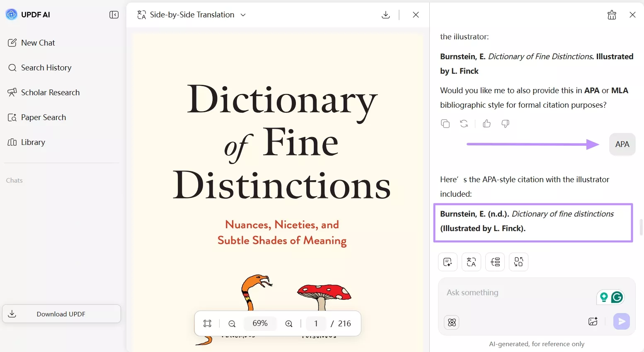Image resolution: width=644 pixels, height=352 pixels.
Task: Regenerate the AI answer
Action: pyautogui.click(x=464, y=123)
